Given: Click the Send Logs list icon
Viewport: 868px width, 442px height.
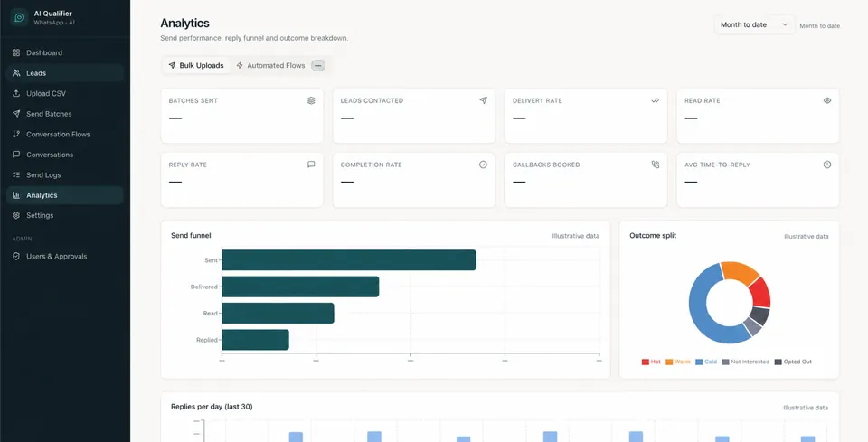Looking at the screenshot, I should pos(16,174).
